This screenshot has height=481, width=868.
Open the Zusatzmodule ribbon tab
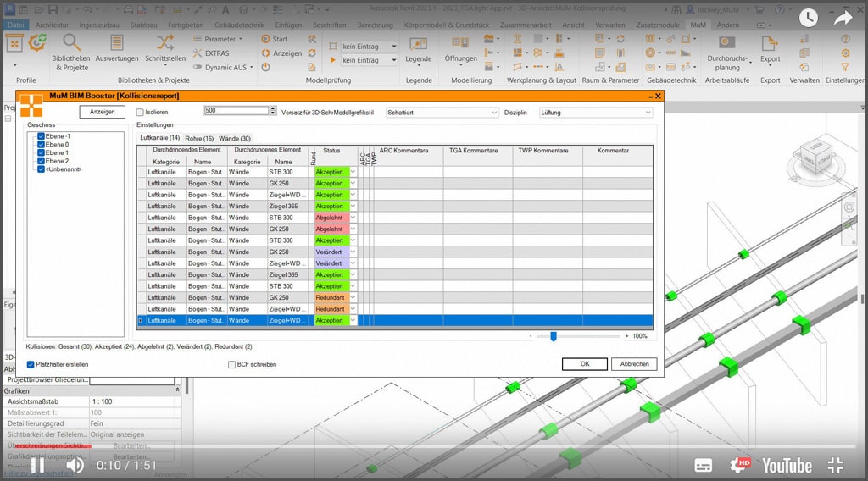(x=657, y=25)
